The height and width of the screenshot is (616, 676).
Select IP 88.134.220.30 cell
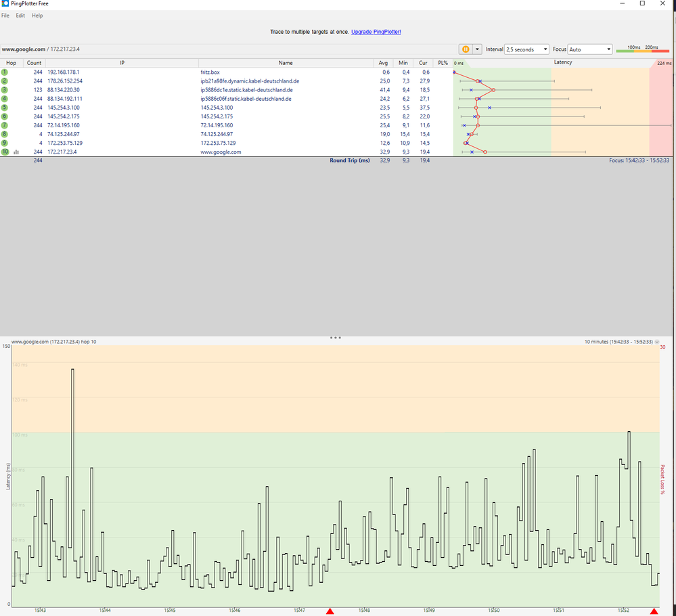pos(64,90)
